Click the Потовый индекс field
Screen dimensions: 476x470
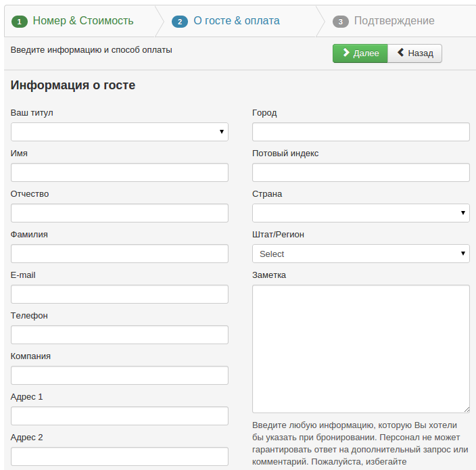pos(360,172)
